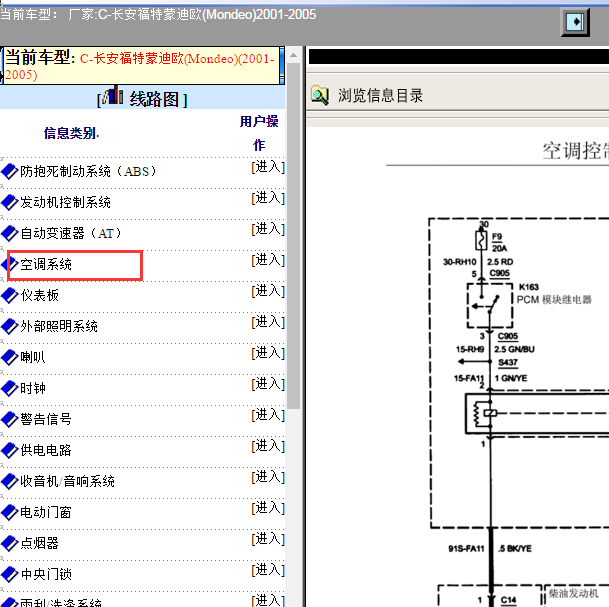This screenshot has width=609, height=607.
Task: Select 时钟 category text
Action: (x=33, y=388)
